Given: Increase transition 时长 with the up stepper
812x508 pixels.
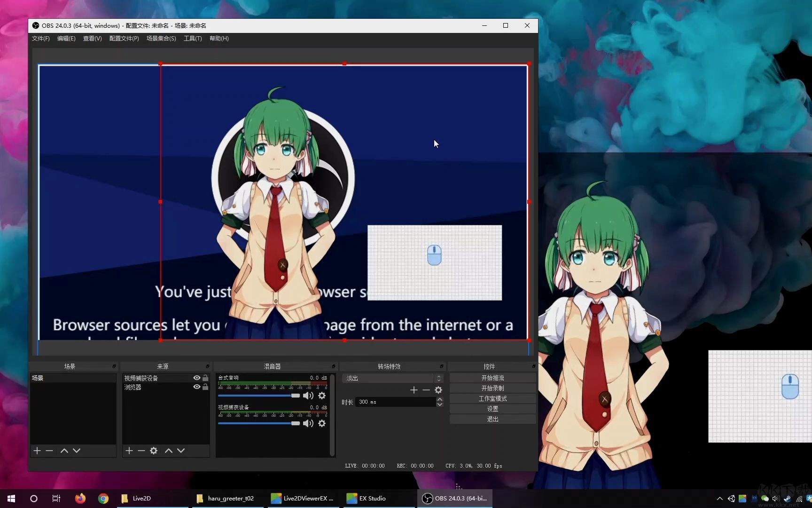Looking at the screenshot, I should pyautogui.click(x=439, y=399).
